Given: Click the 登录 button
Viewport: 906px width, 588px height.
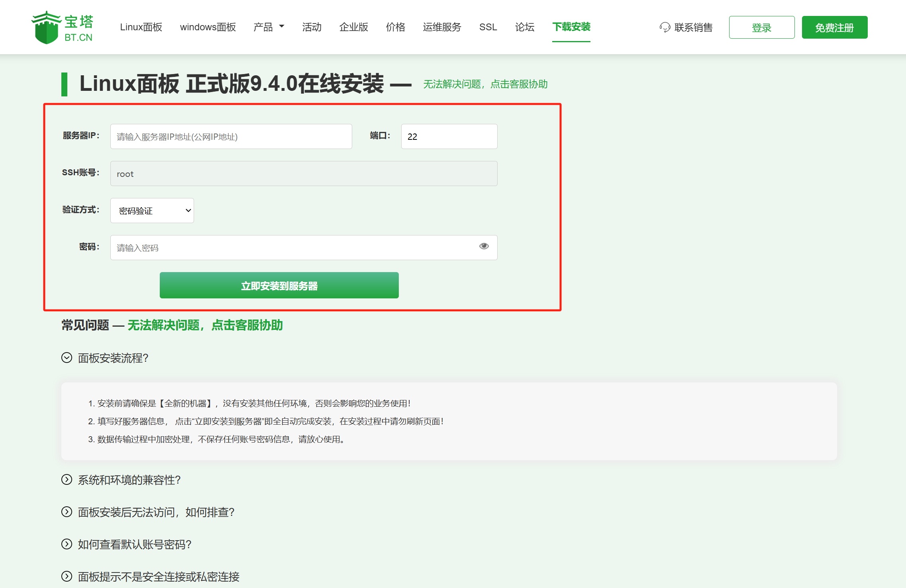Looking at the screenshot, I should point(761,27).
